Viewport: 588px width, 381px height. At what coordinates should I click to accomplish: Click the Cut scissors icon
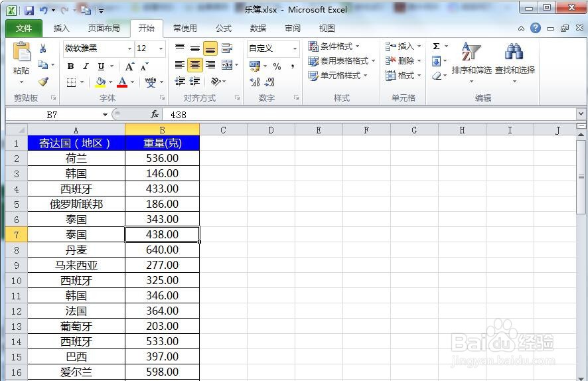[42, 48]
